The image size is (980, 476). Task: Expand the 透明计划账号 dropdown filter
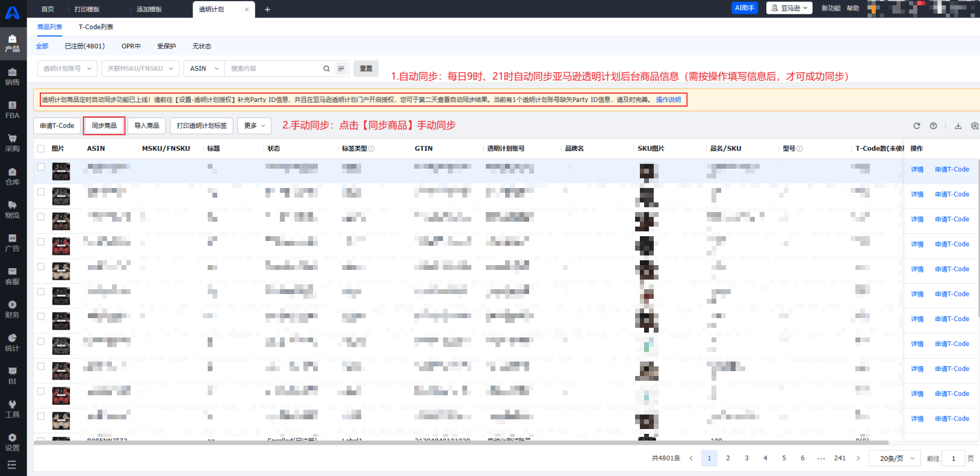pyautogui.click(x=67, y=69)
